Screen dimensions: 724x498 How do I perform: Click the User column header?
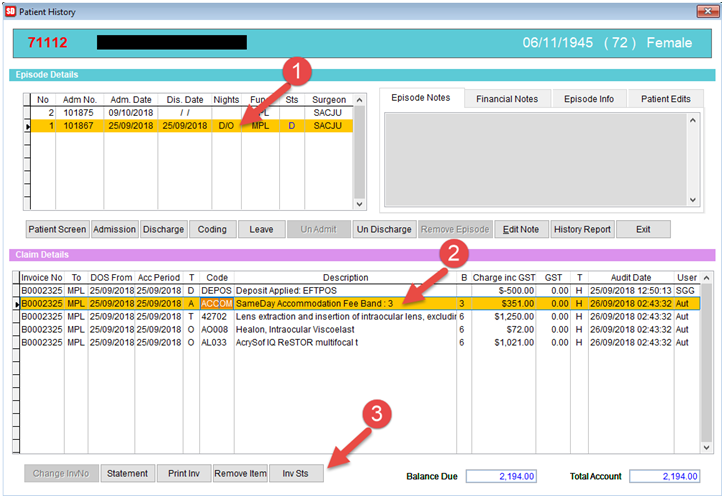pyautogui.click(x=687, y=278)
